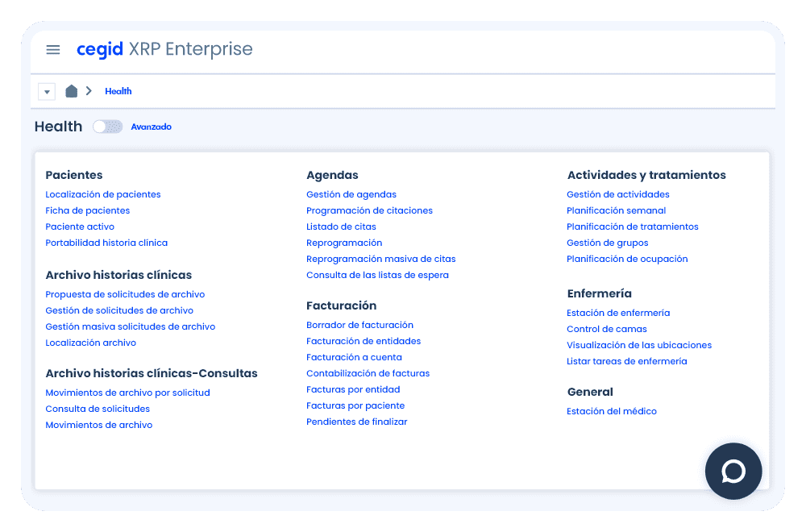Screen dimensions: 806x532
Task: Open Ficha de pacientes
Action: [x=87, y=210]
